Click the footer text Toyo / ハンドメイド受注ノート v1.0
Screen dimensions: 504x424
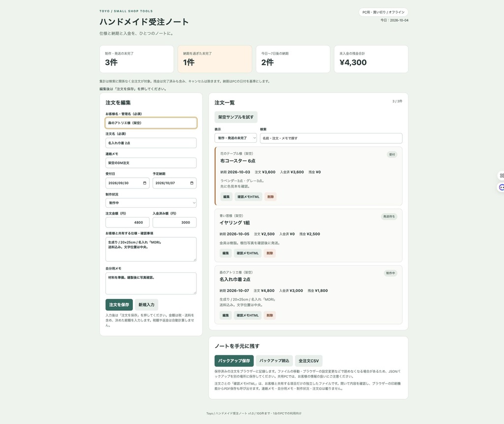pyautogui.click(x=230, y=413)
